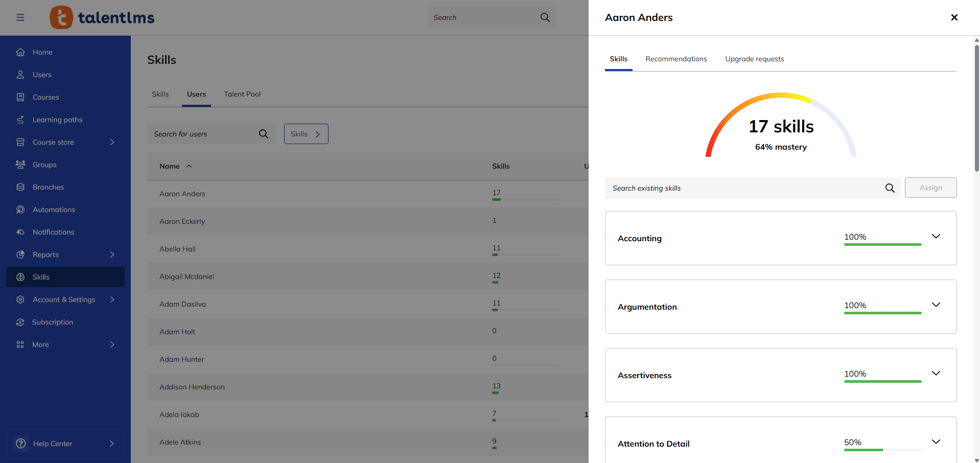Viewport: 980px width, 463px height.
Task: Toggle the sidebar with the hamburger menu
Action: pyautogui.click(x=20, y=17)
